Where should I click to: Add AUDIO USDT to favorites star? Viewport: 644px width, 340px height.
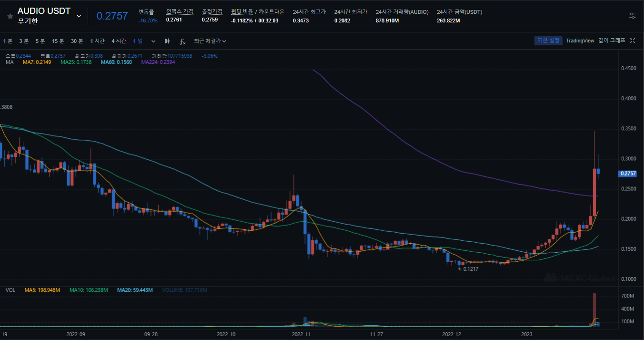click(10, 16)
